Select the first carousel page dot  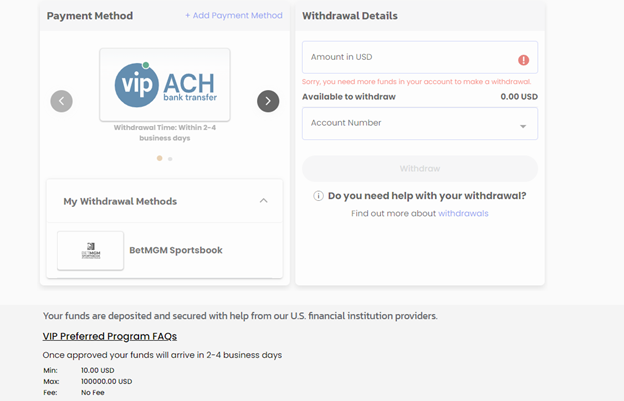pos(160,158)
